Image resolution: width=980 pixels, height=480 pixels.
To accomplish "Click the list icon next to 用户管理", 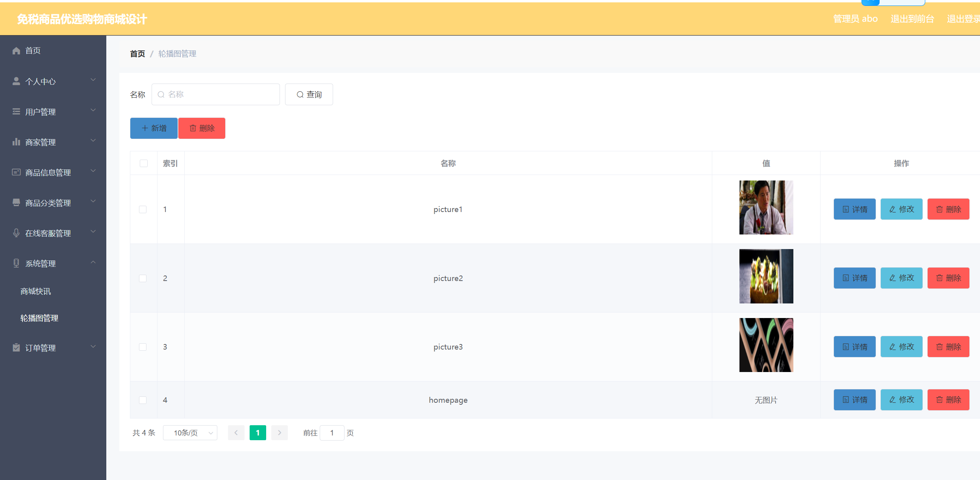I will pyautogui.click(x=16, y=112).
